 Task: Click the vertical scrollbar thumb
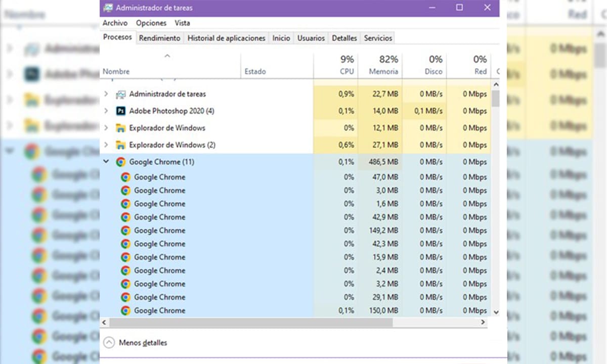coord(496,99)
